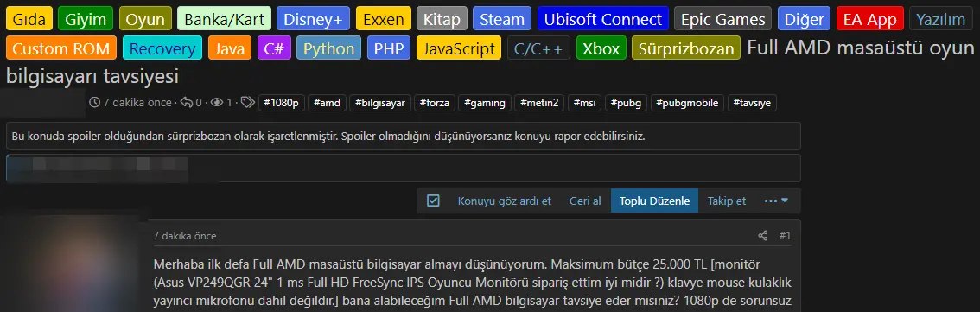Open the #msi tag

585,103
